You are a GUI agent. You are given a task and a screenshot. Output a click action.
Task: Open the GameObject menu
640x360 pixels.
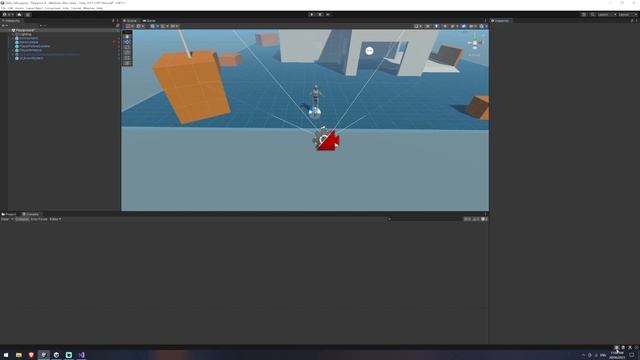click(x=34, y=8)
